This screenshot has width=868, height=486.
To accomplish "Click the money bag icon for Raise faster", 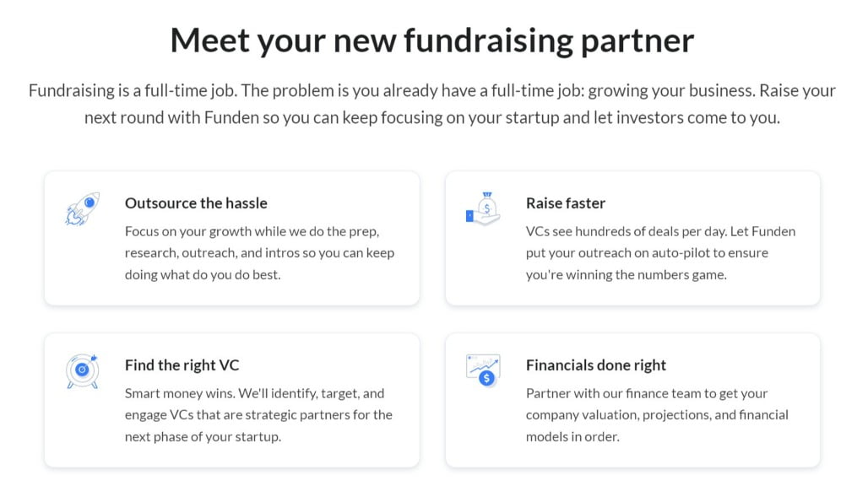I will [x=483, y=208].
